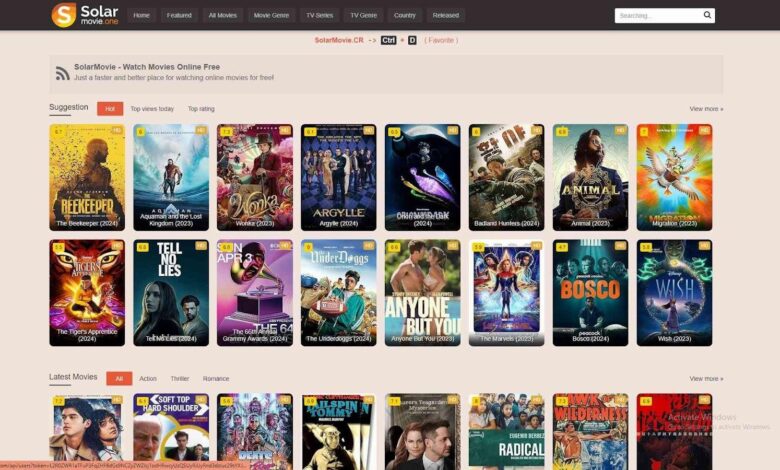Click View more for Latest Movies

click(x=706, y=378)
